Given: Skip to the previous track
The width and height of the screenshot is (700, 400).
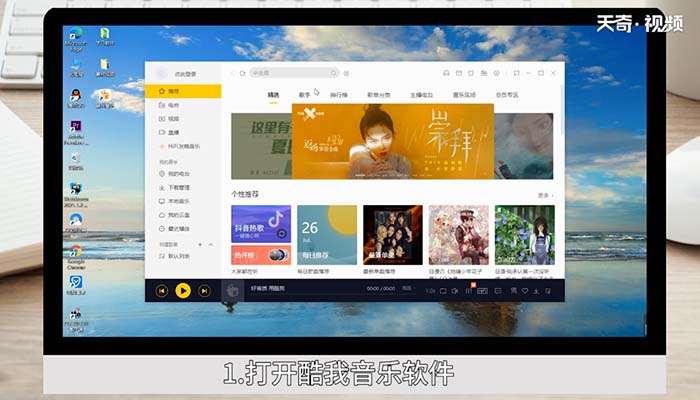Looking at the screenshot, I should pos(162,291).
